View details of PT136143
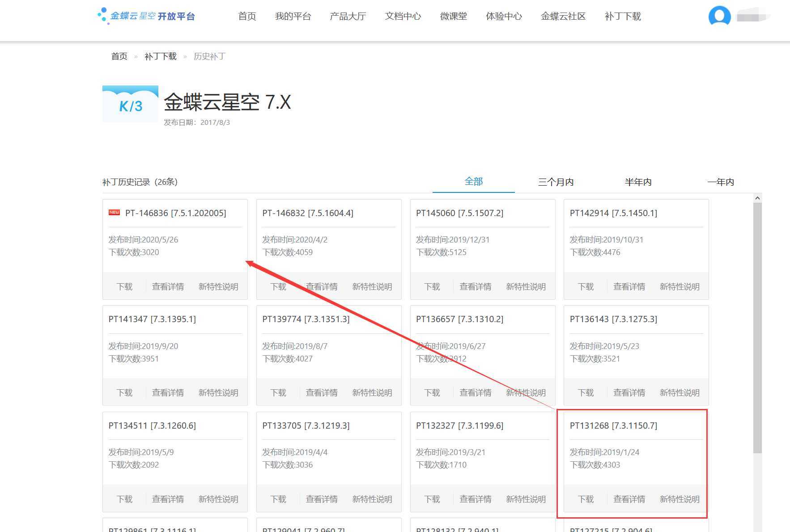 [629, 393]
